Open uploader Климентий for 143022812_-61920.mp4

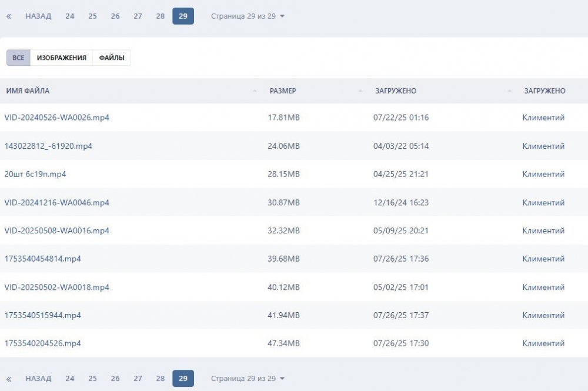[543, 146]
